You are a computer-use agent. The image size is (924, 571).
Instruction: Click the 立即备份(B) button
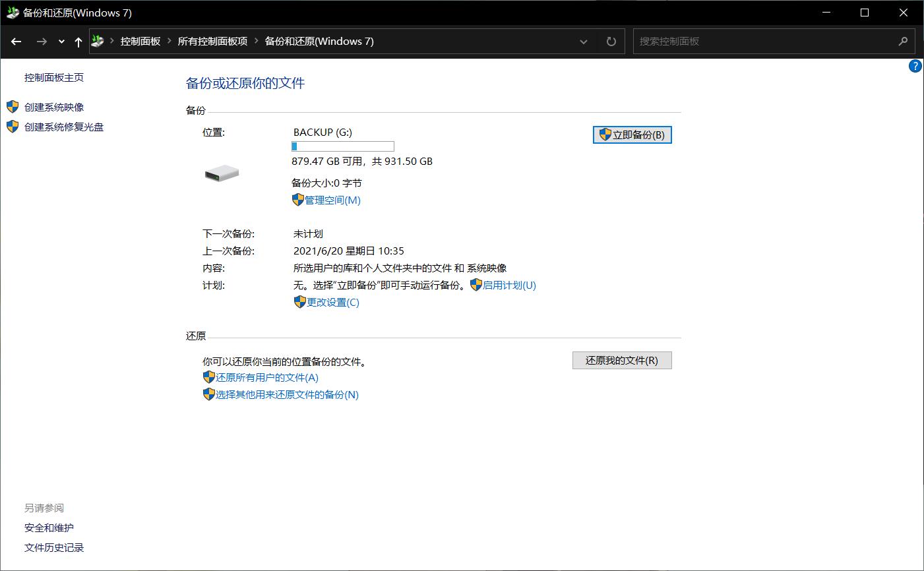coord(632,135)
